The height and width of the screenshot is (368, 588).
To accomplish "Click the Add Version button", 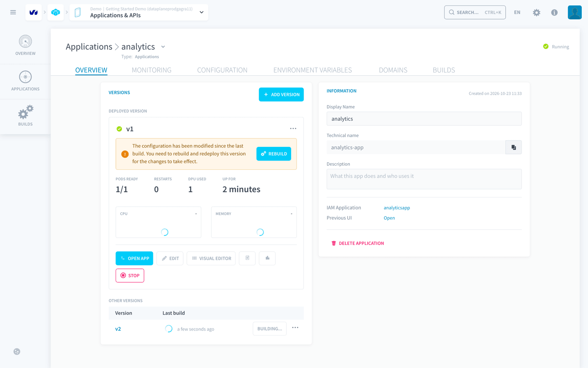I will click(x=281, y=95).
